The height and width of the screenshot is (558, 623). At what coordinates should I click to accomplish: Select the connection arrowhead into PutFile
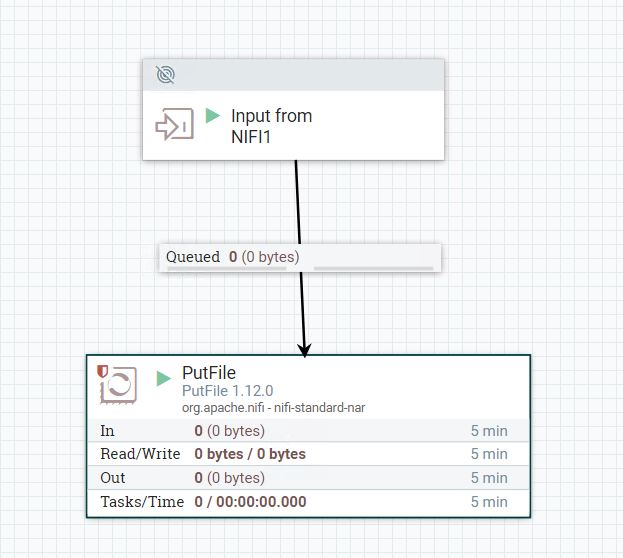click(304, 350)
